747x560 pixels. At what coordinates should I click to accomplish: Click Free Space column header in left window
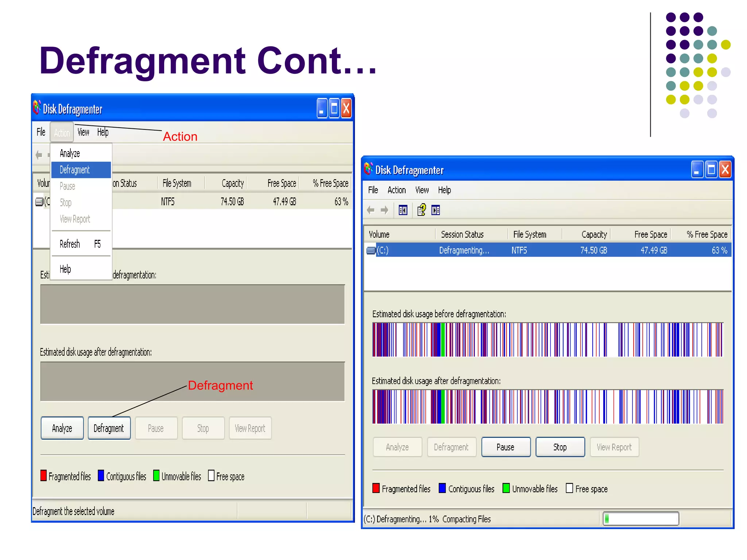(x=273, y=183)
